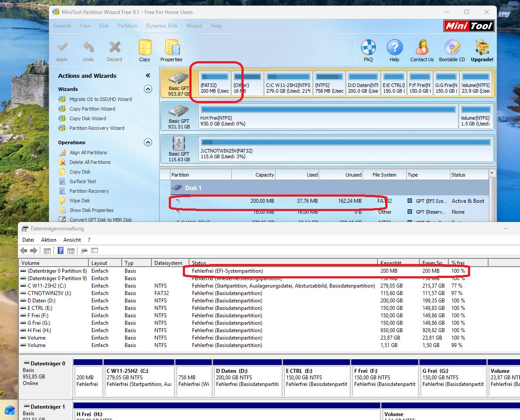The height and width of the screenshot is (420, 520).
Task: Collapse the Wizards section chevron
Action: [148, 89]
